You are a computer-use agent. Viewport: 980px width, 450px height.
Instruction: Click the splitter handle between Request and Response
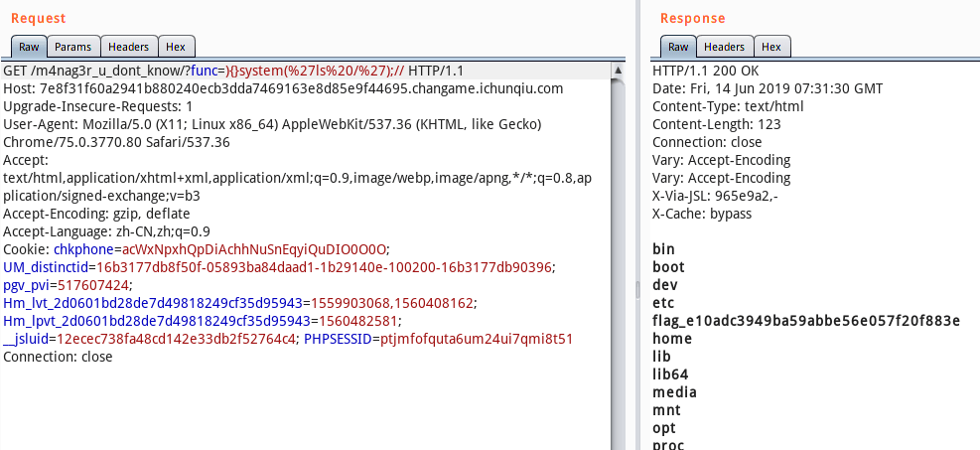637,289
